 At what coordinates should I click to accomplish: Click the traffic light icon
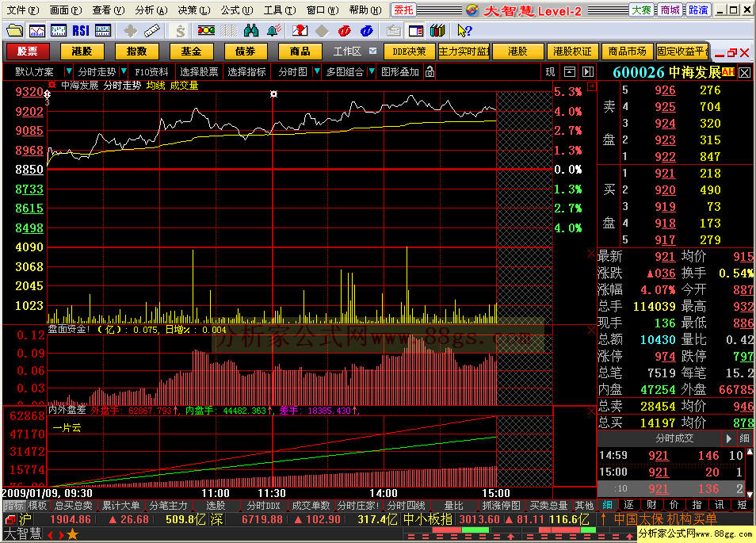(206, 31)
